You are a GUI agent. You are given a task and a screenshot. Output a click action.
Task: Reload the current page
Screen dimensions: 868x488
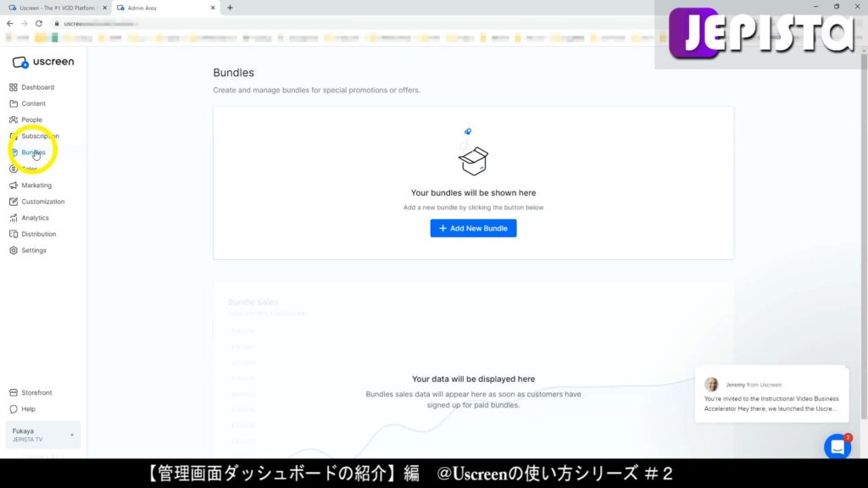pos(39,23)
